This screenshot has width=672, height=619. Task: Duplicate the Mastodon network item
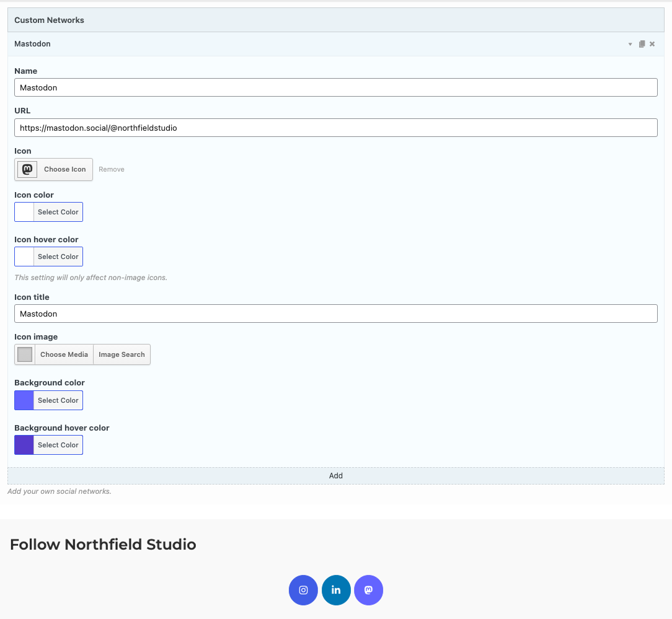coord(642,44)
